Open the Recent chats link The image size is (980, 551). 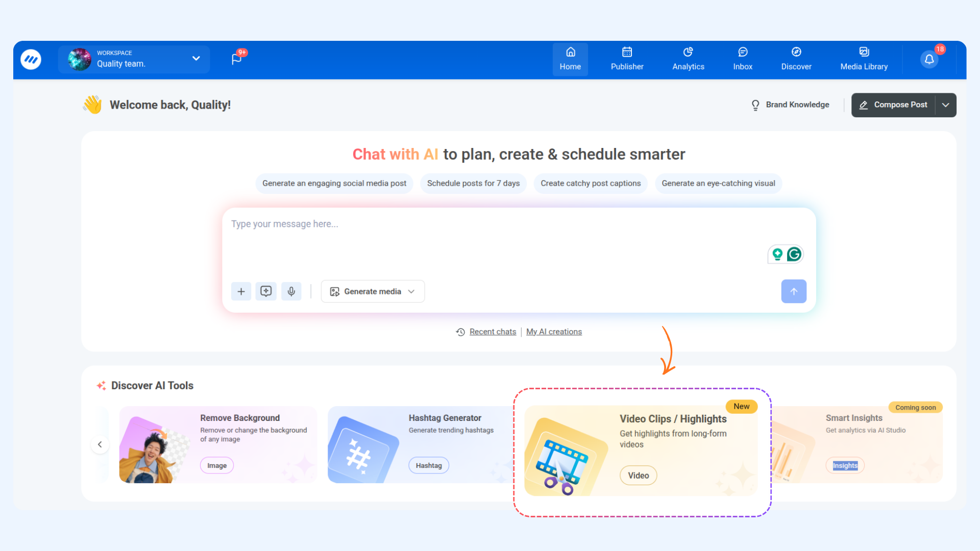coord(493,332)
